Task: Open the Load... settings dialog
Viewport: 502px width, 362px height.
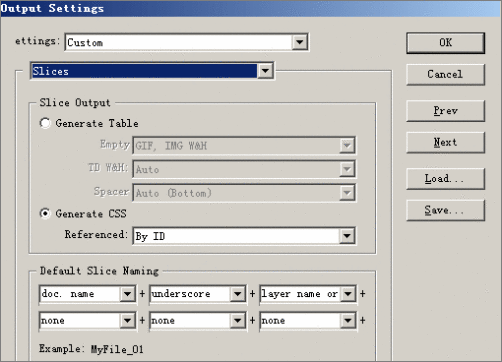Action: [445, 179]
